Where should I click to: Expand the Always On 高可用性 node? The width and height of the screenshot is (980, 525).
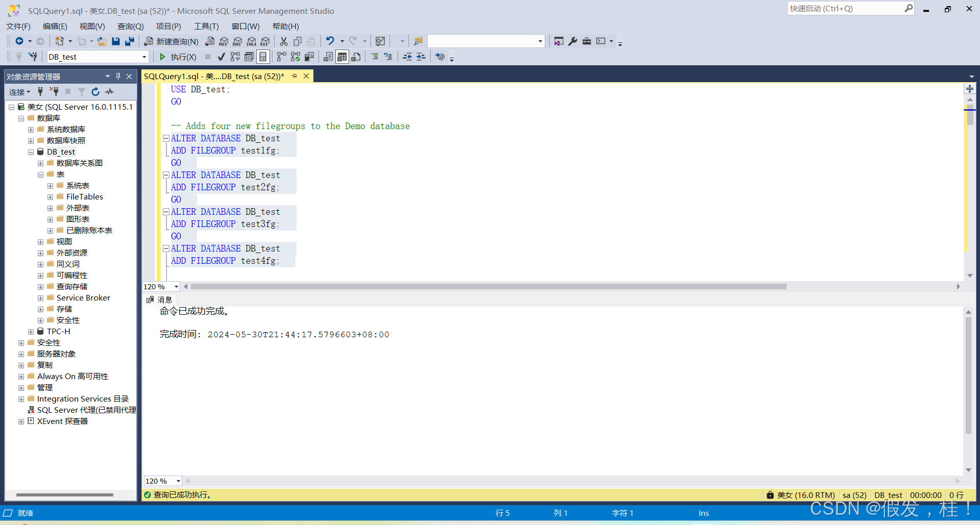pos(21,377)
